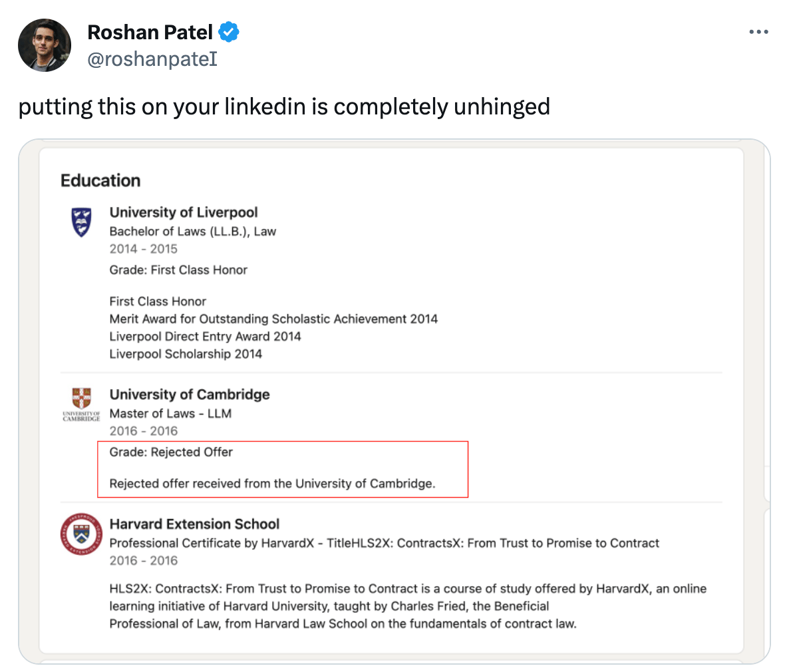
Task: Click the 'Master of Laws - LLM' text
Action: (x=170, y=413)
